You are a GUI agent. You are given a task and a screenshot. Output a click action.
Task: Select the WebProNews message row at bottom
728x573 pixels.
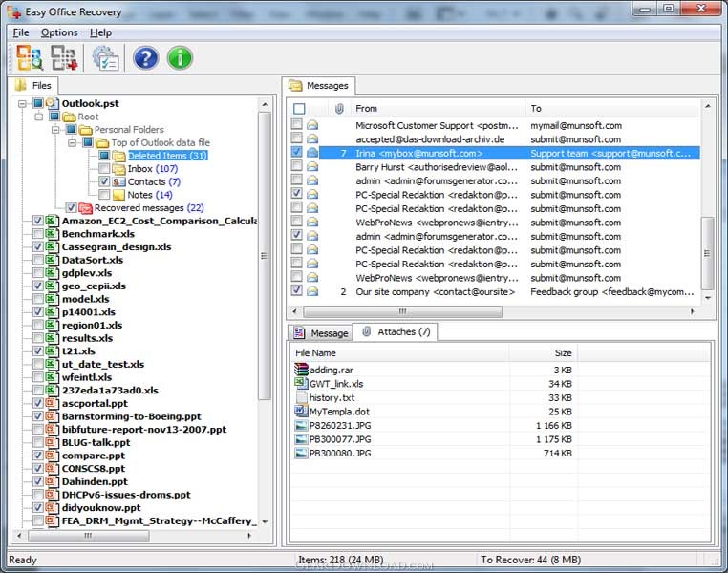click(496, 278)
